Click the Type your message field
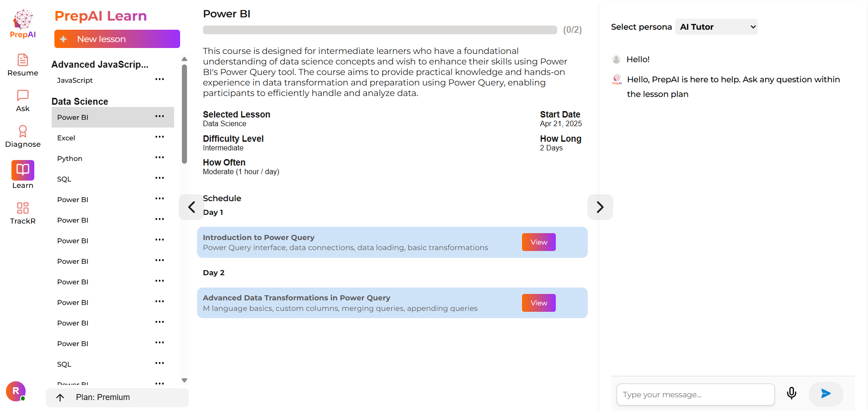The image size is (868, 411). pos(695,395)
